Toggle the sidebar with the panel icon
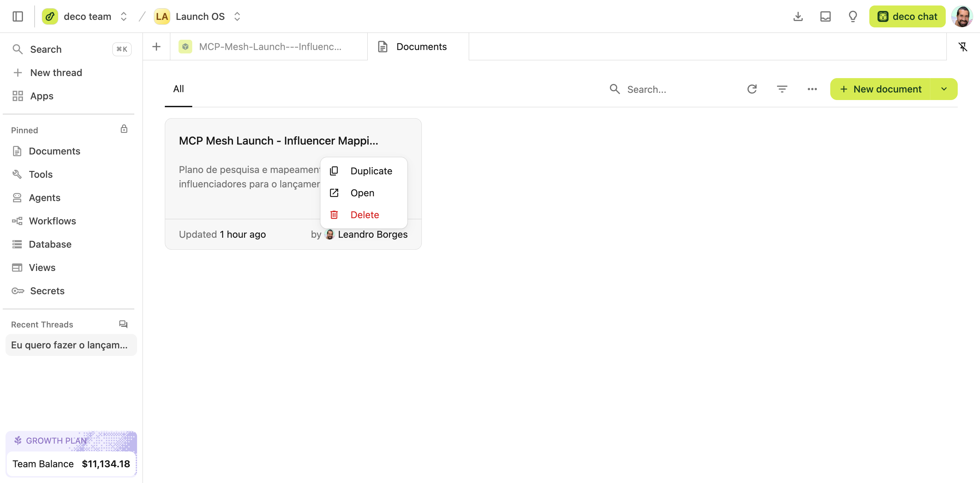 (x=17, y=16)
